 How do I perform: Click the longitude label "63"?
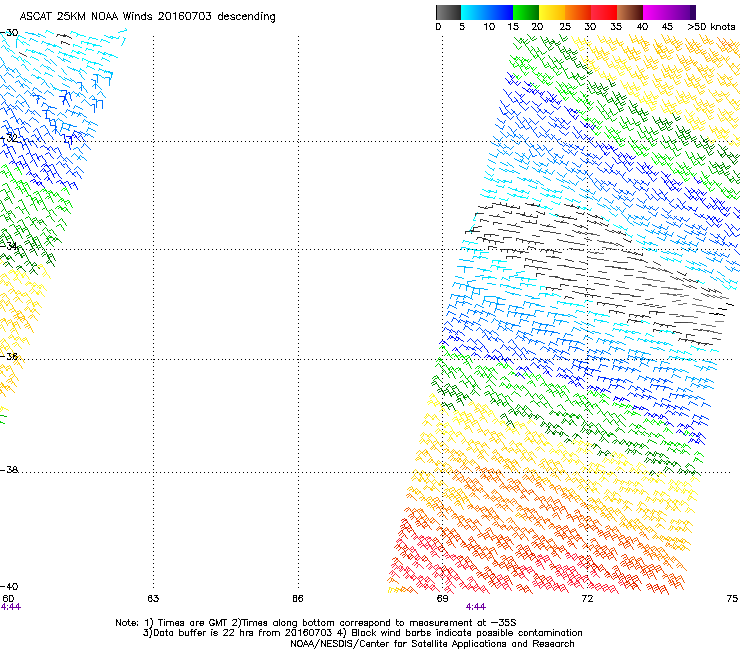153,599
